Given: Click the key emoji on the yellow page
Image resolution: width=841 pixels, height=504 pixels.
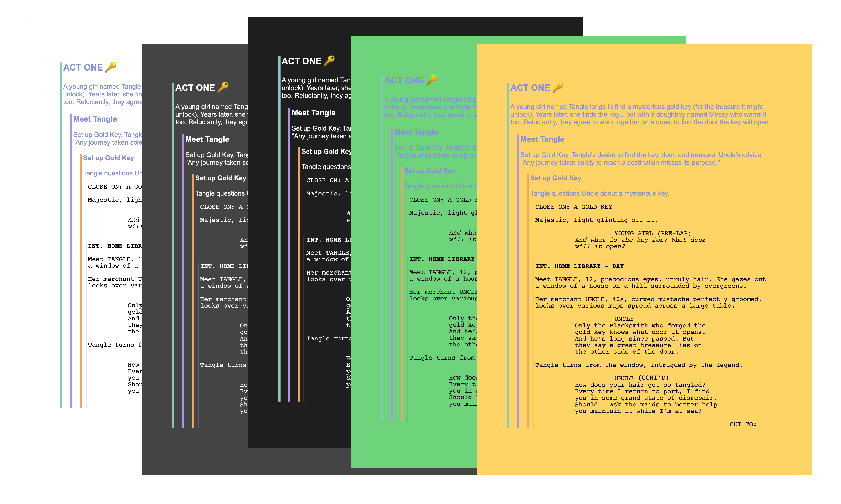Looking at the screenshot, I should coord(558,87).
